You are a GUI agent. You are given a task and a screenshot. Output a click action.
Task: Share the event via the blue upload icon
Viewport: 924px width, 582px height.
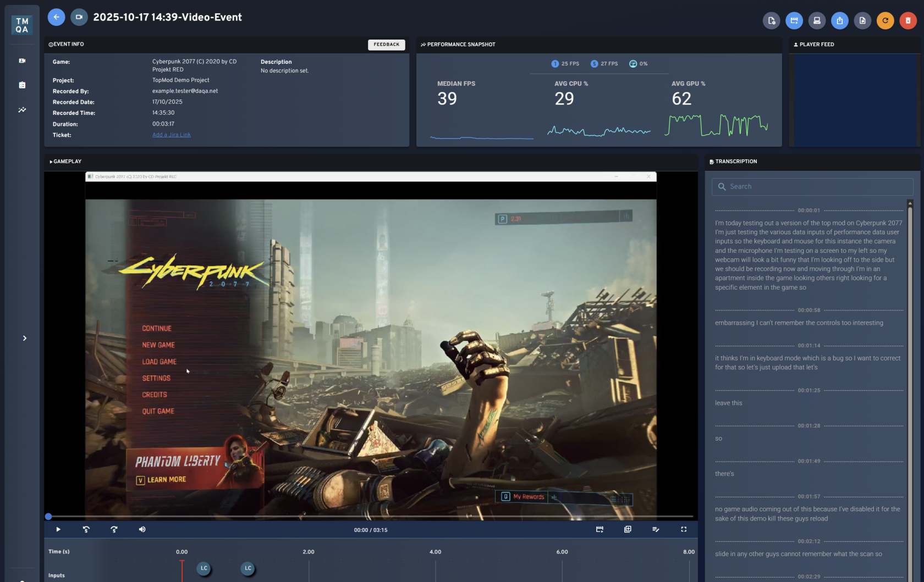(839, 20)
